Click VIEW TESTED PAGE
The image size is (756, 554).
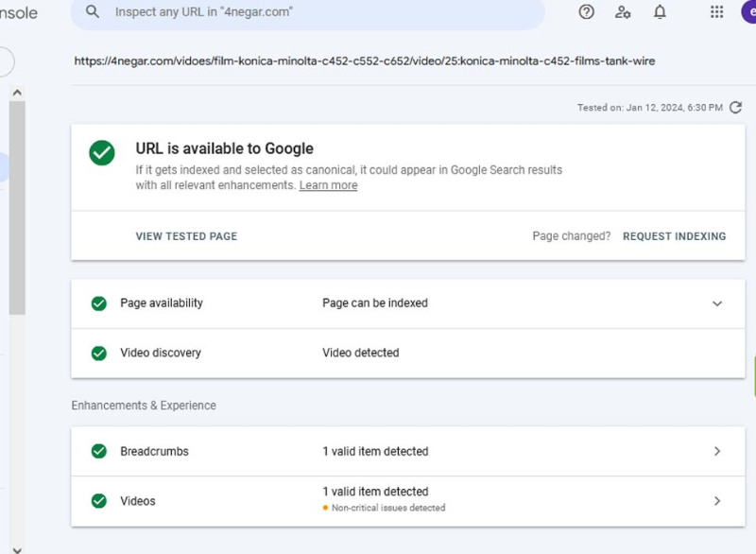(186, 236)
